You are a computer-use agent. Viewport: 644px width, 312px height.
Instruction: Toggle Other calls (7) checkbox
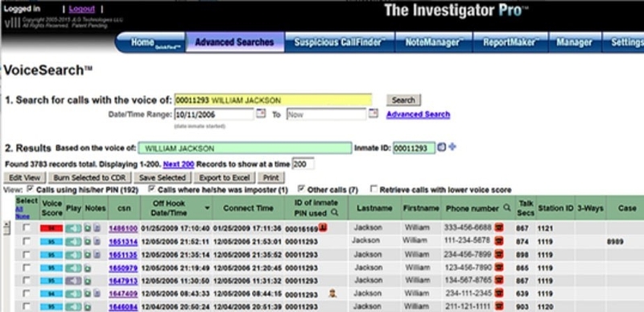(301, 189)
